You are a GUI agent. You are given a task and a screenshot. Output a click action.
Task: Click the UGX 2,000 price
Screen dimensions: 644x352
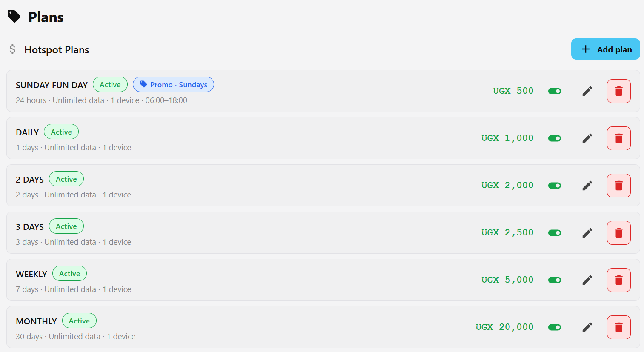(x=507, y=185)
